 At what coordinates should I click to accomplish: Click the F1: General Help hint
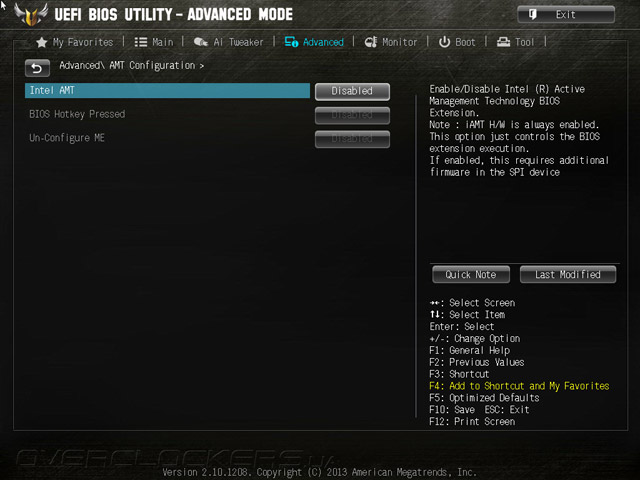coord(469,350)
